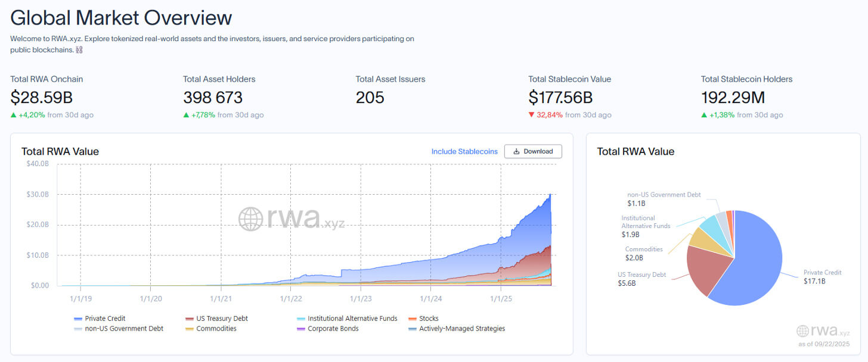Click the rwa.xyz globe watermark in the area chart
The height and width of the screenshot is (362, 868).
pyautogui.click(x=252, y=219)
